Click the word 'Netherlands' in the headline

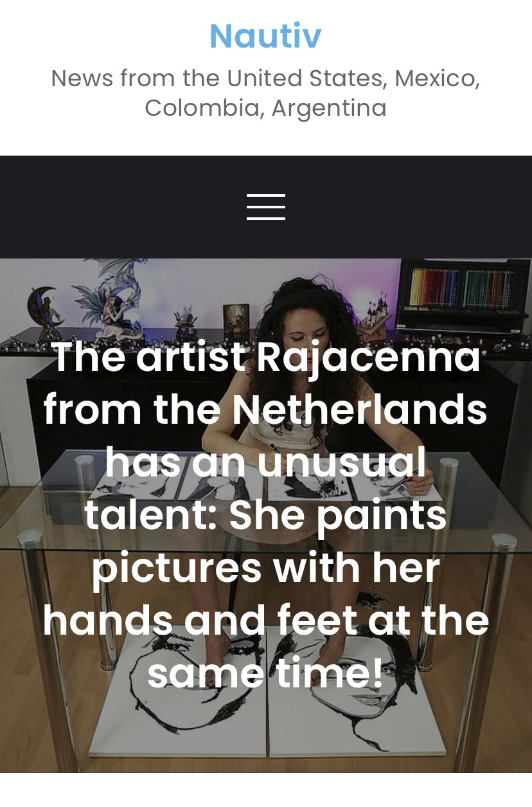pyautogui.click(x=359, y=410)
